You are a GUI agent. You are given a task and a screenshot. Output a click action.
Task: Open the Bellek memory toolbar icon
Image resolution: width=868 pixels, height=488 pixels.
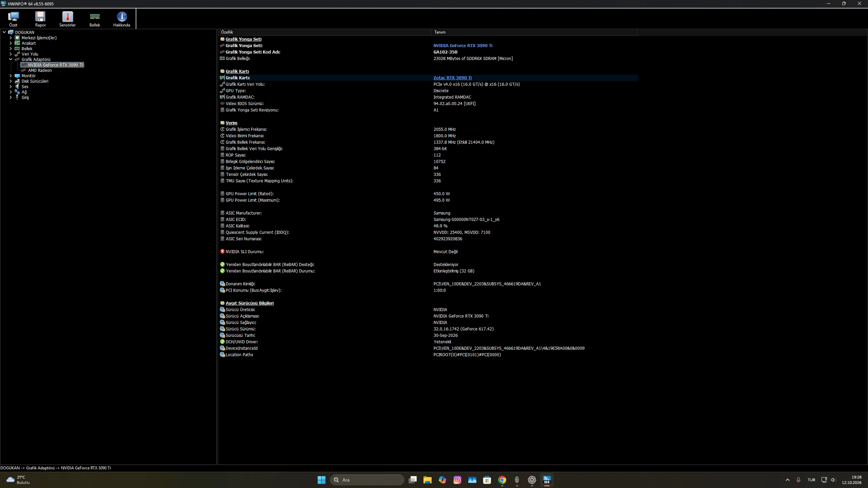click(x=95, y=19)
